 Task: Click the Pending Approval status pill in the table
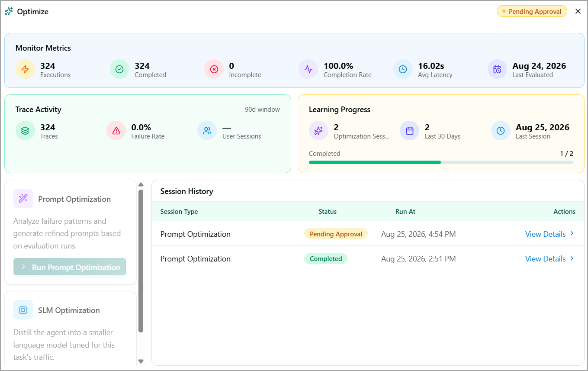point(336,234)
